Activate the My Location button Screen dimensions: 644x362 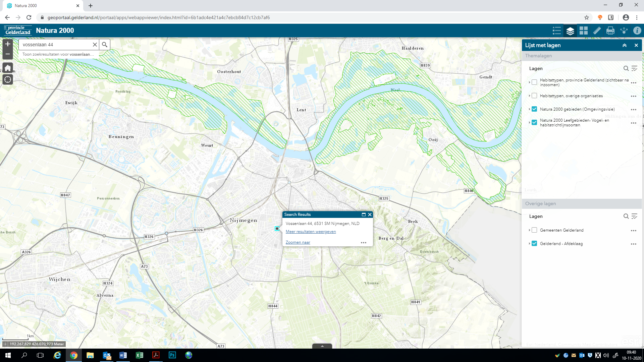tap(8, 79)
